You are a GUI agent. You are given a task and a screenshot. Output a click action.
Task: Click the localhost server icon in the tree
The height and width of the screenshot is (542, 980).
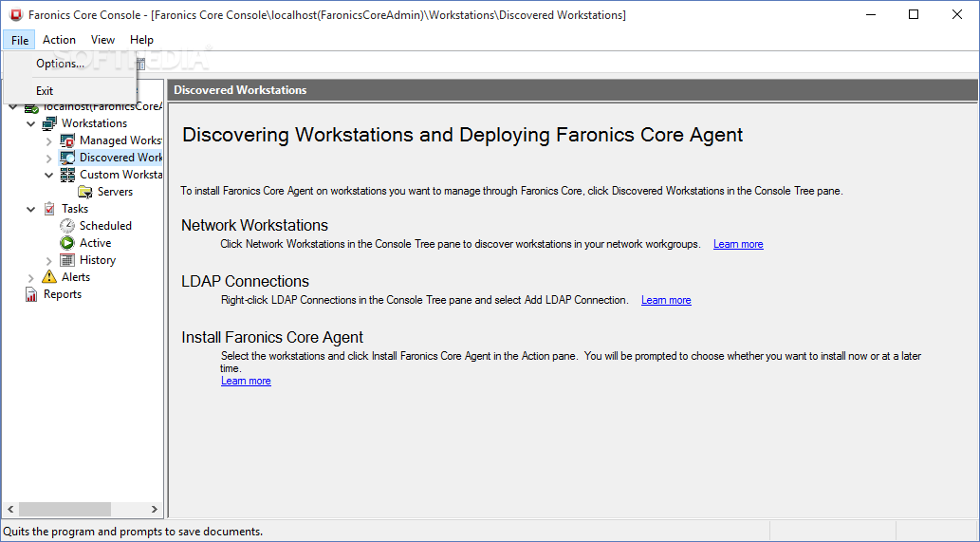(x=31, y=107)
